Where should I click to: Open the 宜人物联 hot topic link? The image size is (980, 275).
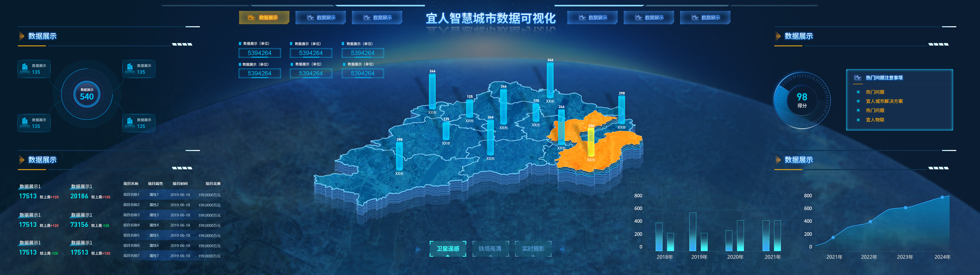(875, 120)
